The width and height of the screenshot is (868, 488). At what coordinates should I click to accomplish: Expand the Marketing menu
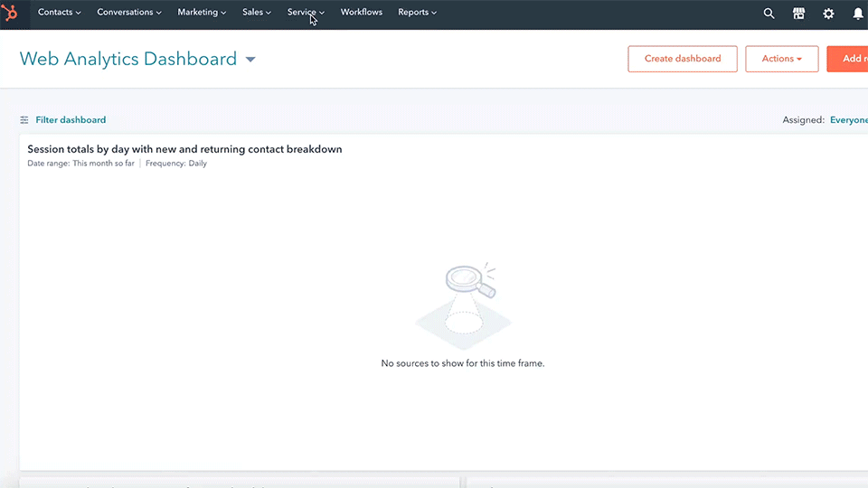click(202, 12)
